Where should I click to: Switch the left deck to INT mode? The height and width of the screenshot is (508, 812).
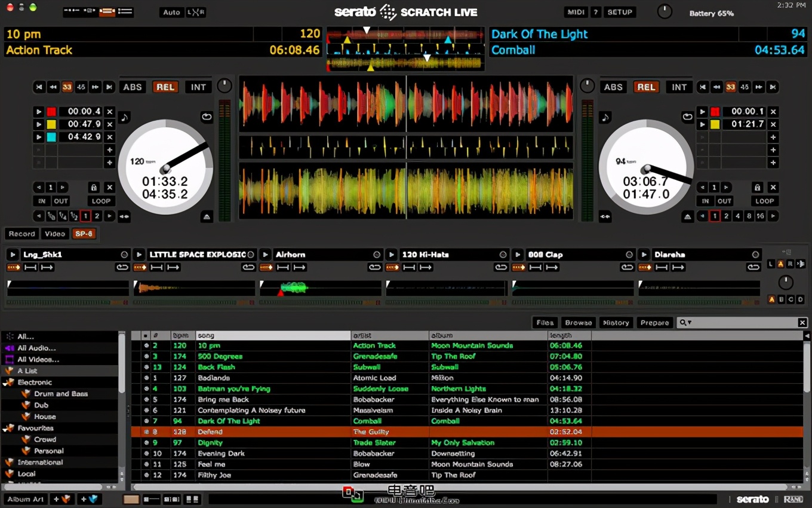coord(198,87)
